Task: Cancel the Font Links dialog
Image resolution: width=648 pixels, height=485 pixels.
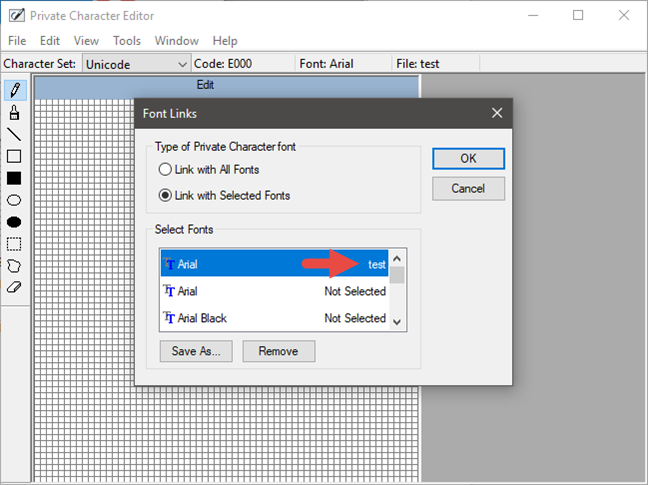Action: (x=468, y=189)
